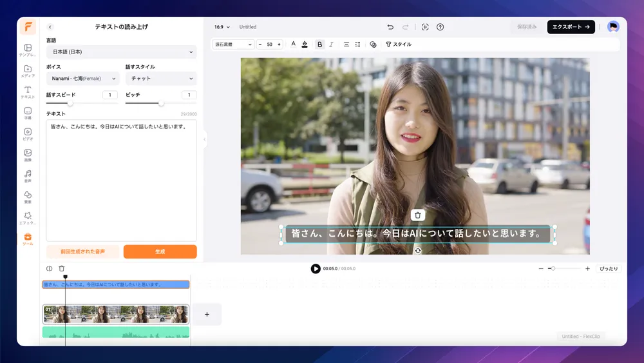Open the 16:9 aspect ratio dropdown
This screenshot has width=644, height=363.
(222, 27)
